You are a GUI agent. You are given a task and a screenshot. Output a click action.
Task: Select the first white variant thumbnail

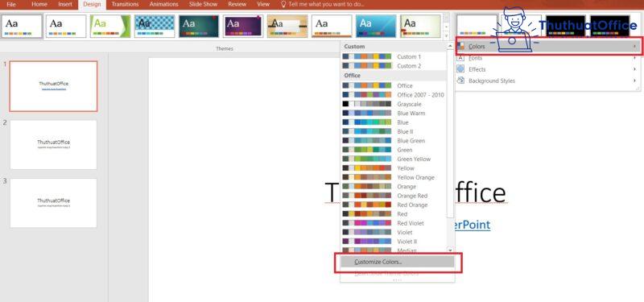point(477,27)
